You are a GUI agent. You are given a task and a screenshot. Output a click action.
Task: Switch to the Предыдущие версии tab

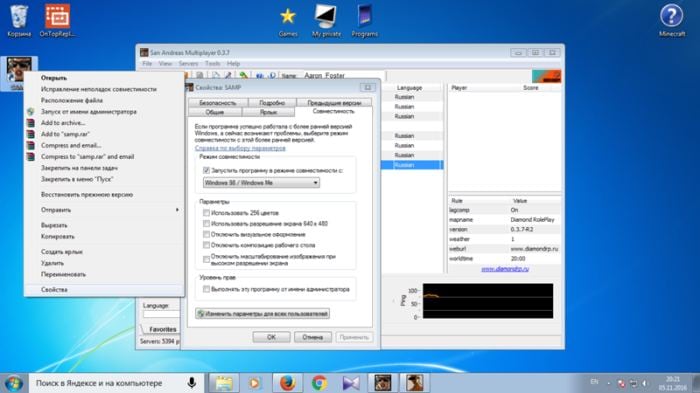(x=334, y=103)
